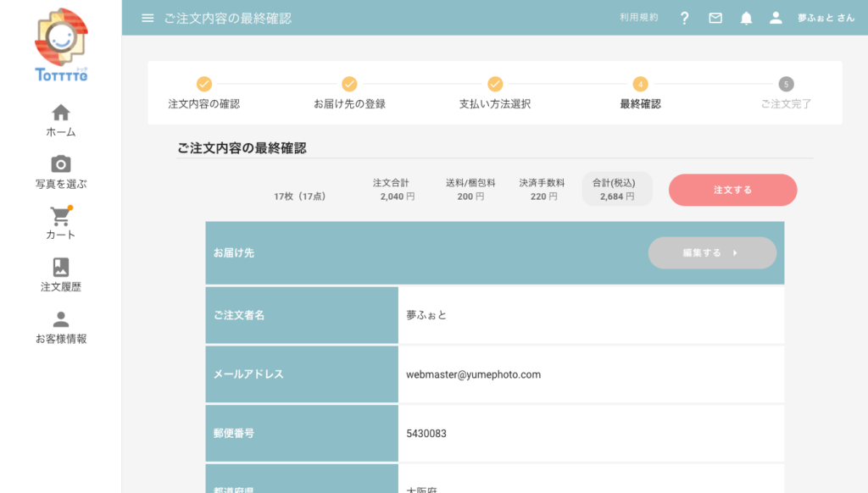Click the 17枚（17点） count text
The height and width of the screenshot is (493, 868).
tap(300, 197)
